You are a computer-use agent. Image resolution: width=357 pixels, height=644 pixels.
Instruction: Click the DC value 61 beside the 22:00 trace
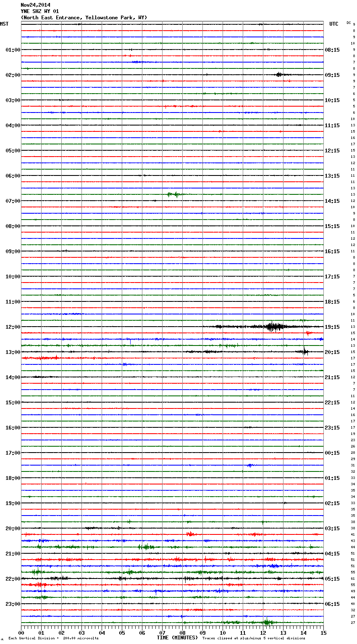click(353, 579)
